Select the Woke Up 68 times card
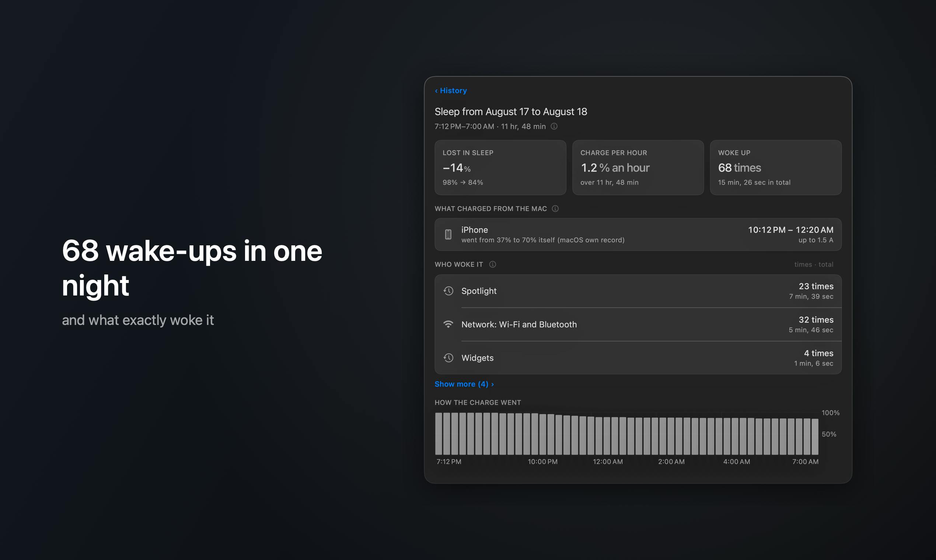 pyautogui.click(x=776, y=168)
